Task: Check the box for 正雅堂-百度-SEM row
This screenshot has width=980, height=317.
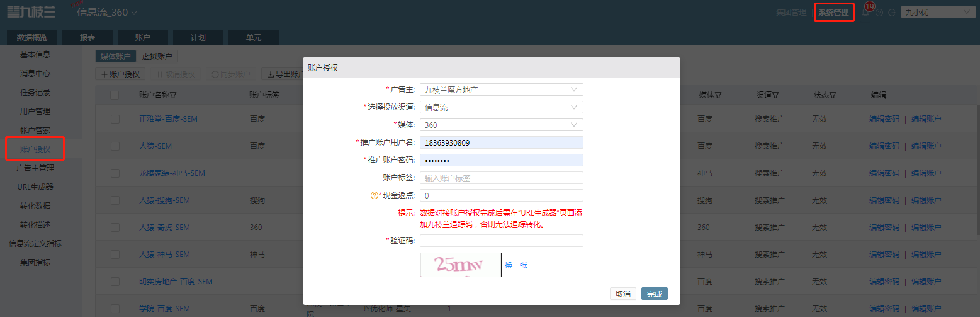Action: [x=115, y=118]
